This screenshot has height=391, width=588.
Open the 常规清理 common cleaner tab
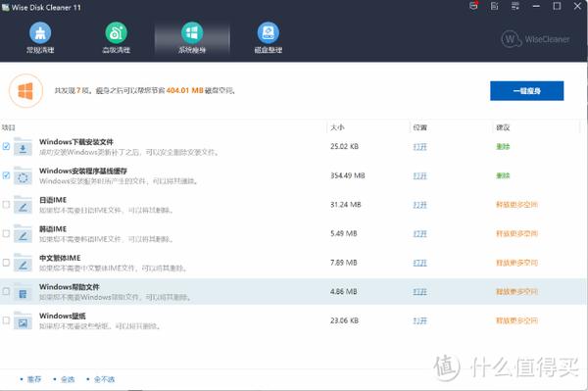click(x=40, y=37)
